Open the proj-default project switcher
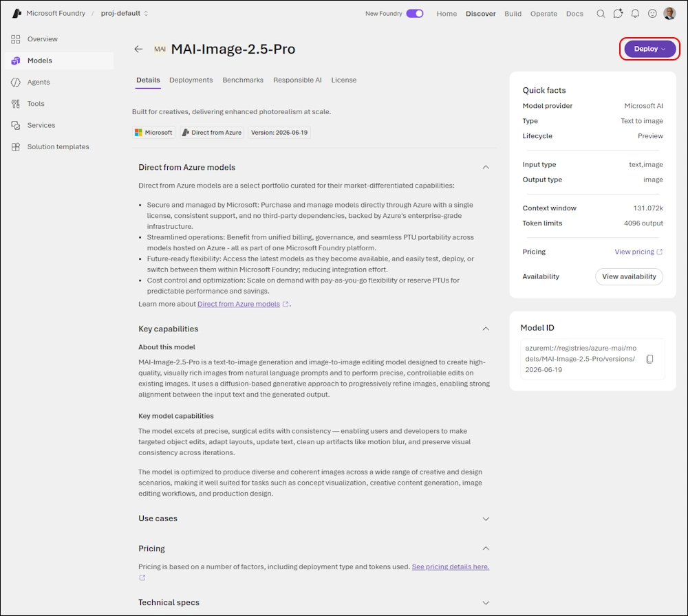The image size is (688, 616). (125, 13)
